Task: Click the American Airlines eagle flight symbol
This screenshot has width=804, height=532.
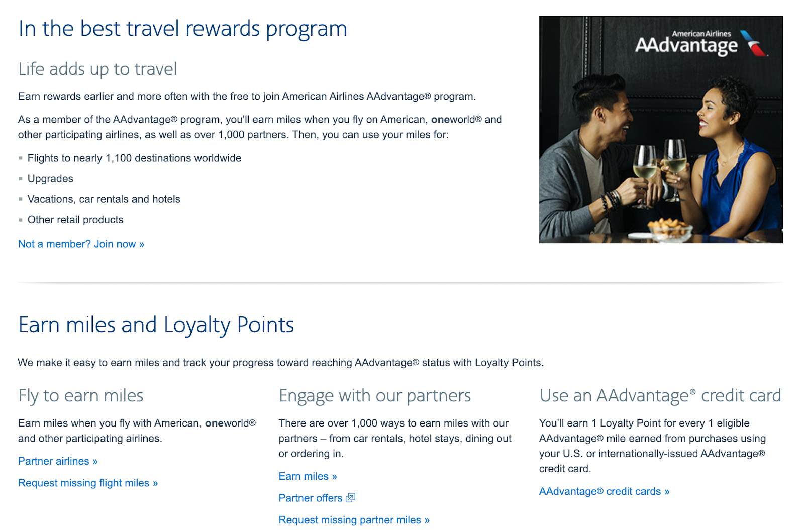Action: point(750,44)
